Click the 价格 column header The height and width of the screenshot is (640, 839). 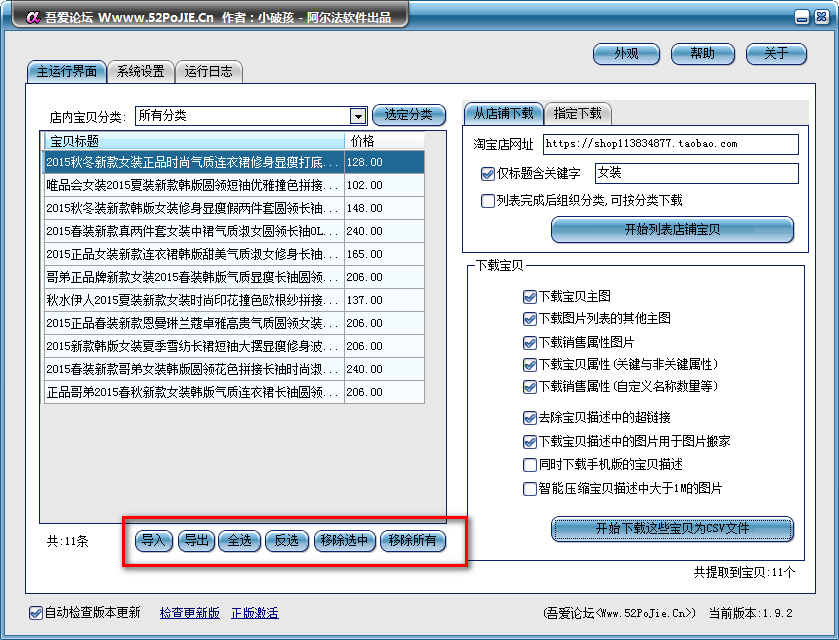[x=384, y=141]
